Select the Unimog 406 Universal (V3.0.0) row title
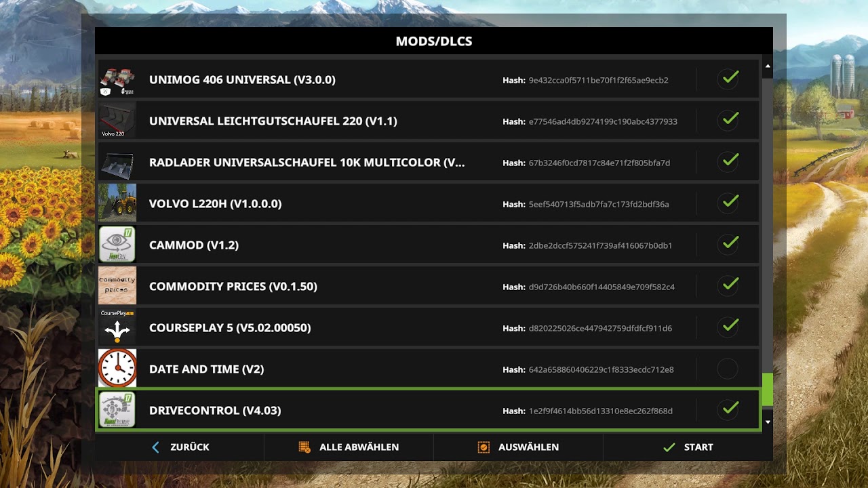Image resolution: width=868 pixels, height=488 pixels. coord(242,80)
